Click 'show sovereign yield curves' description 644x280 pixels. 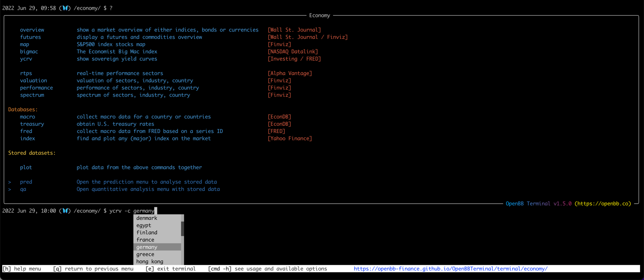tap(117, 59)
